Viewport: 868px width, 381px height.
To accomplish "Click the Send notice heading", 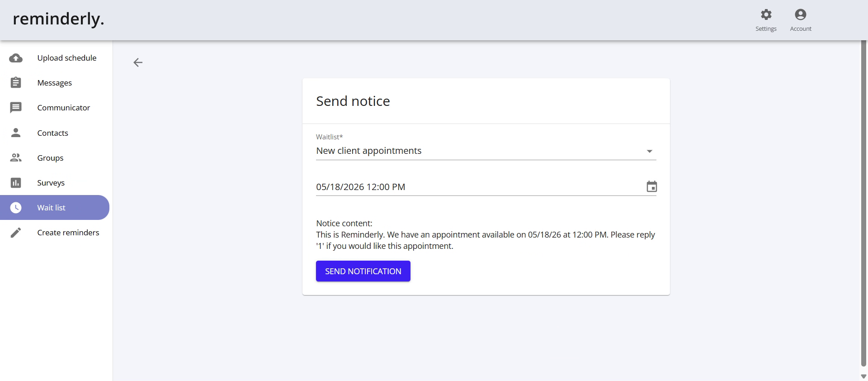I will 353,101.
